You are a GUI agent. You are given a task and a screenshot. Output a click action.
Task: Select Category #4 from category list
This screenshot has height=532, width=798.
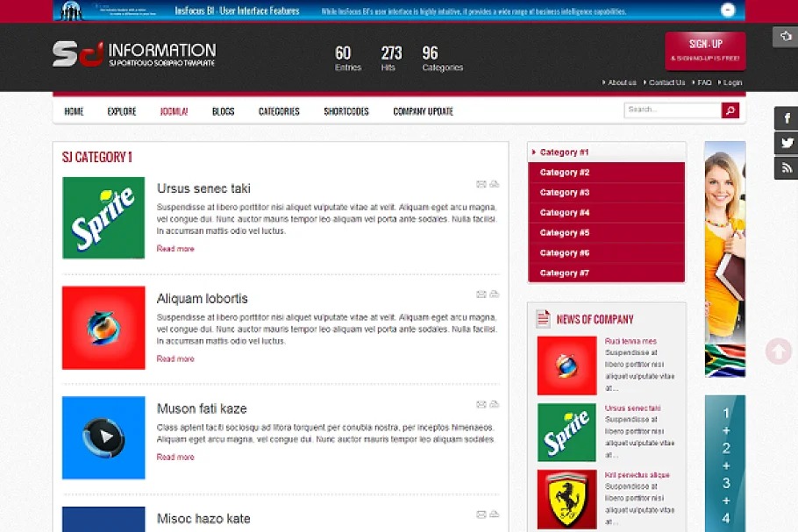tap(565, 213)
